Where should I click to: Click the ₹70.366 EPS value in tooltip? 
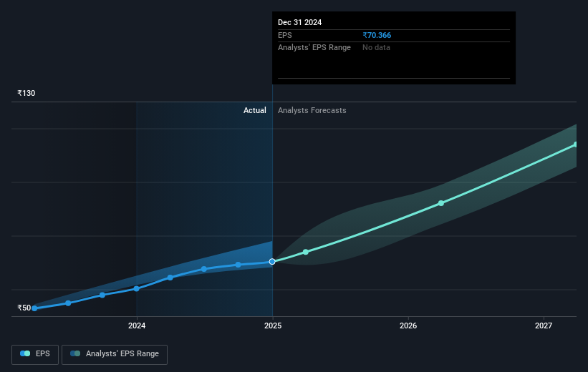click(377, 35)
